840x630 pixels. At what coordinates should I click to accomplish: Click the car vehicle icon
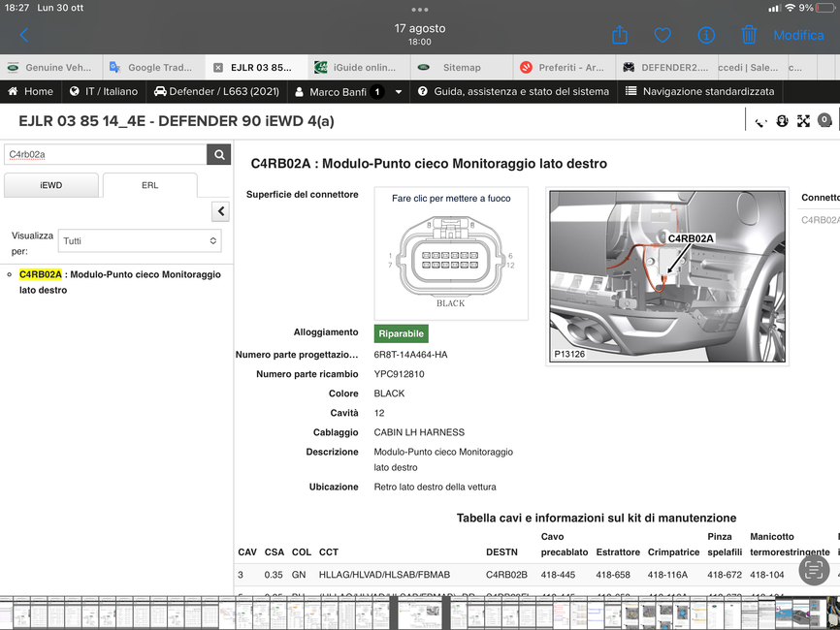(160, 91)
